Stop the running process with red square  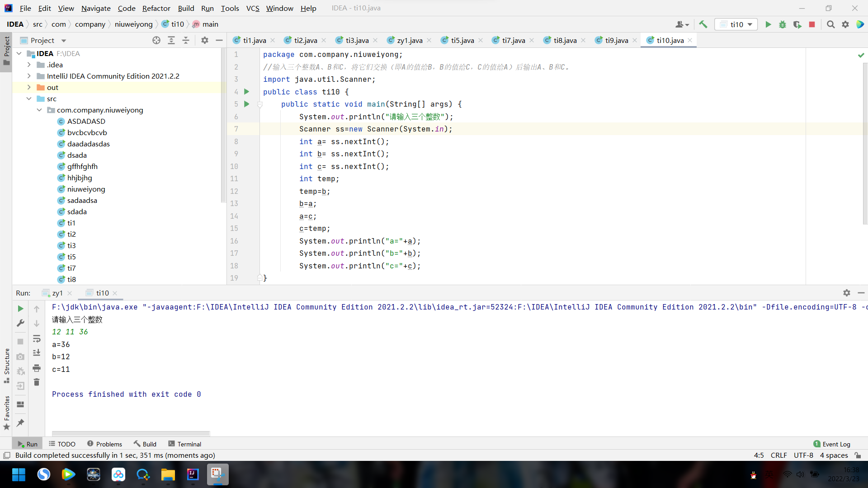click(812, 24)
